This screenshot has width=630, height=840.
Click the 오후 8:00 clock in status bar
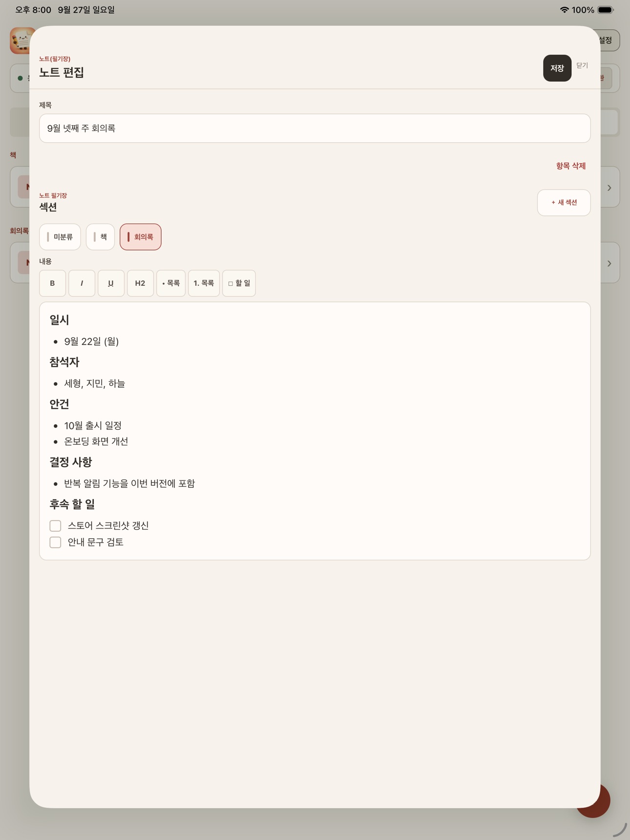[x=33, y=10]
